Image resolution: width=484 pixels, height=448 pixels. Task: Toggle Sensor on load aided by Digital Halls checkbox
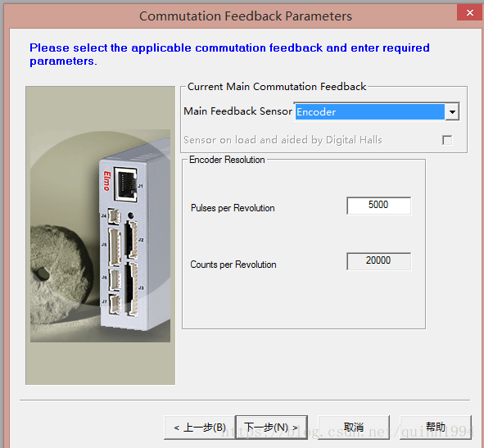[447, 140]
